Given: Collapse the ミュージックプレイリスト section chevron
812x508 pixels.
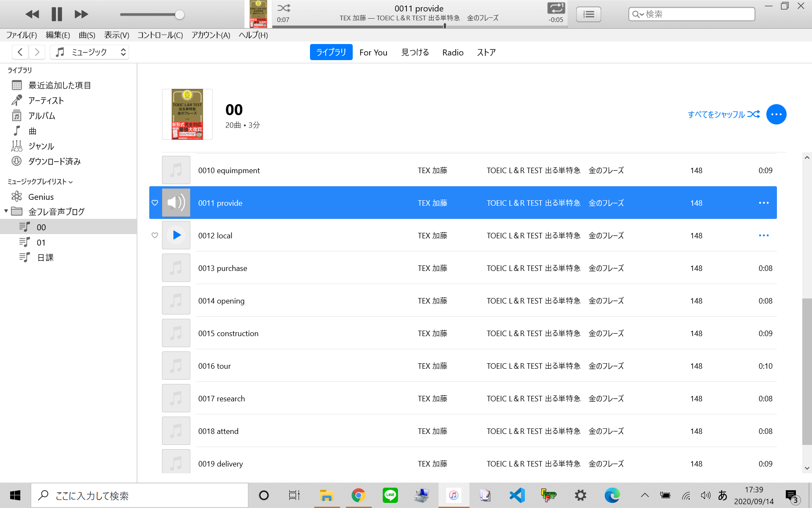Looking at the screenshot, I should click(71, 182).
